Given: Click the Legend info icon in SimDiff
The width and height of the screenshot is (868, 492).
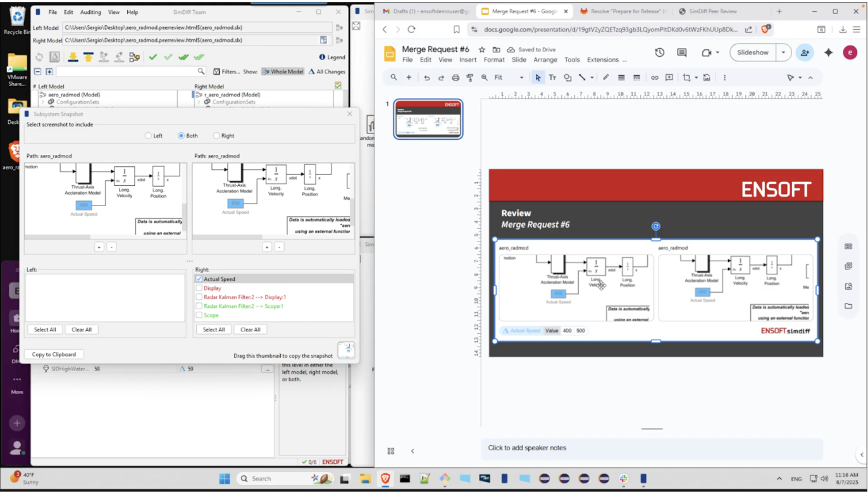Looking at the screenshot, I should (322, 57).
